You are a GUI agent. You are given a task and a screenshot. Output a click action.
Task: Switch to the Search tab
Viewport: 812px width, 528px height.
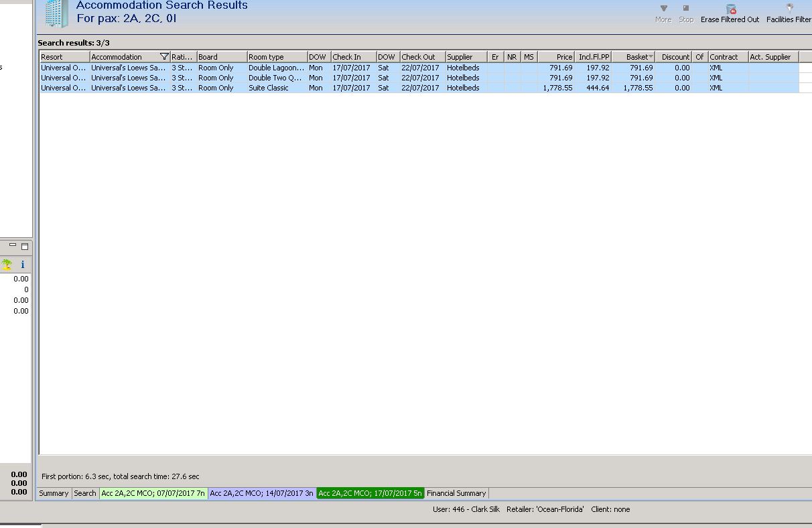(x=85, y=493)
